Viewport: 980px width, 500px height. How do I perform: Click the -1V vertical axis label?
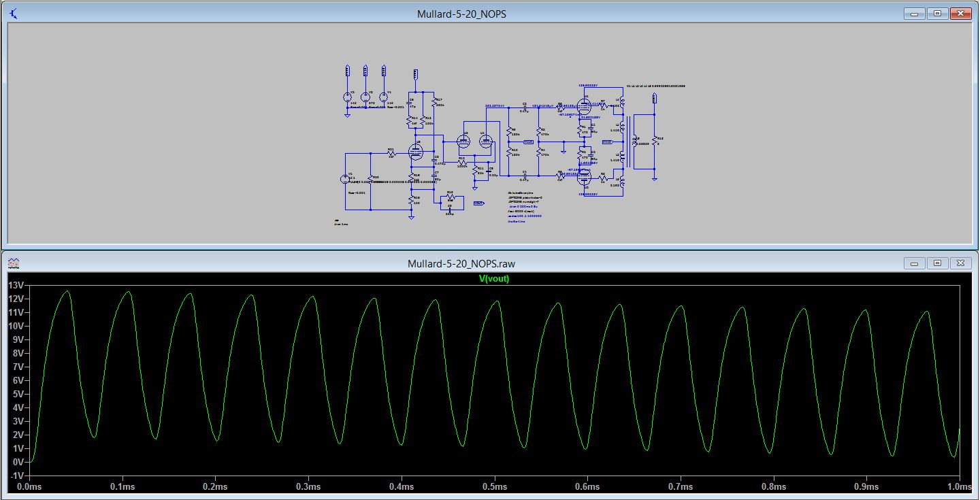[x=17, y=475]
